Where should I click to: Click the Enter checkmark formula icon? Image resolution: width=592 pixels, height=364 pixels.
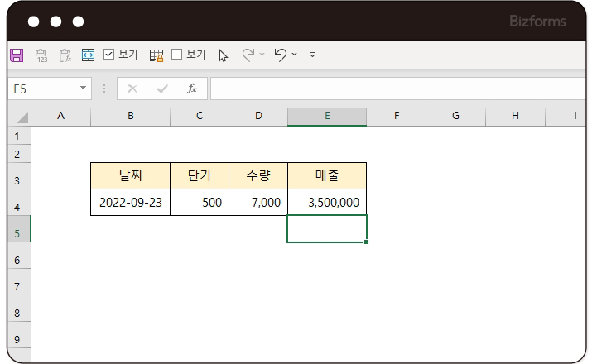tap(162, 89)
